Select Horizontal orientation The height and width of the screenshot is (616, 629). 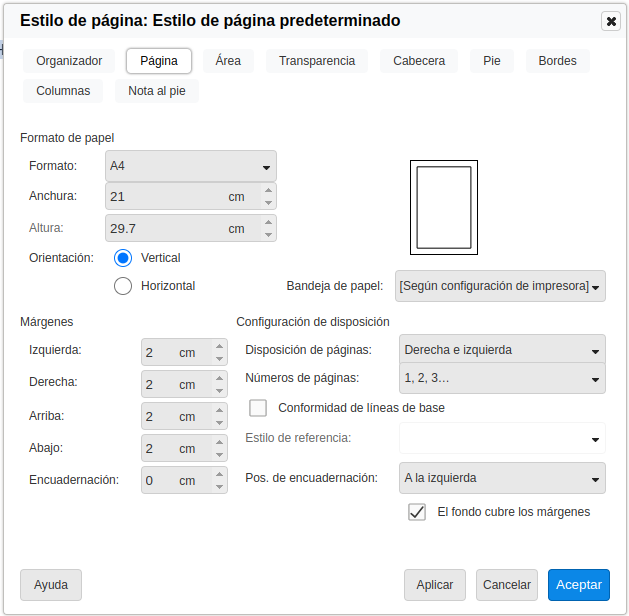[x=123, y=286]
